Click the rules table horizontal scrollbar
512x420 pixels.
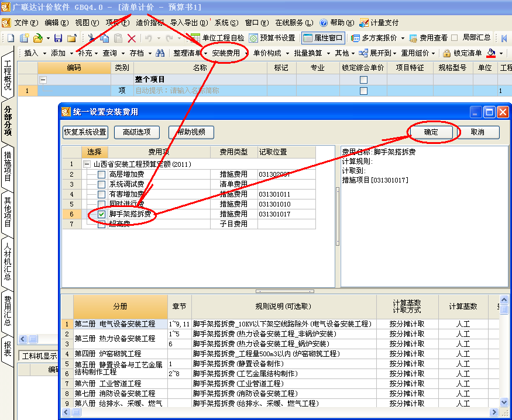point(280,412)
